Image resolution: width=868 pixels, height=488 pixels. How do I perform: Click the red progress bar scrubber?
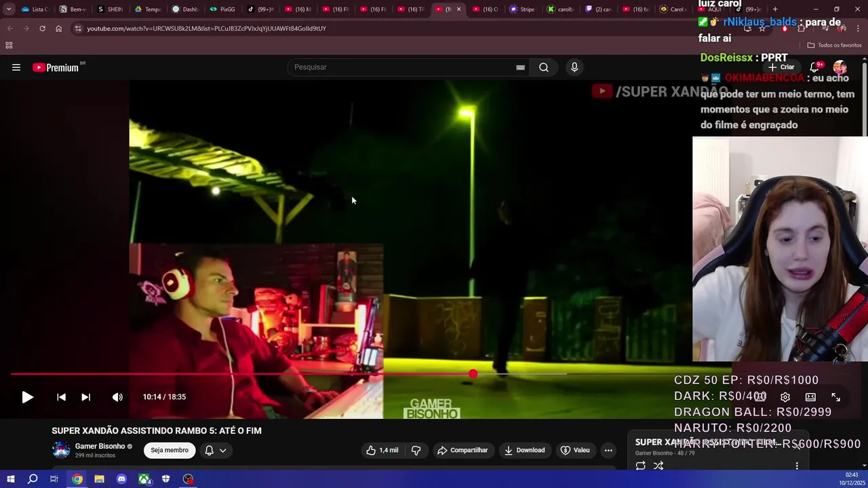click(x=473, y=373)
